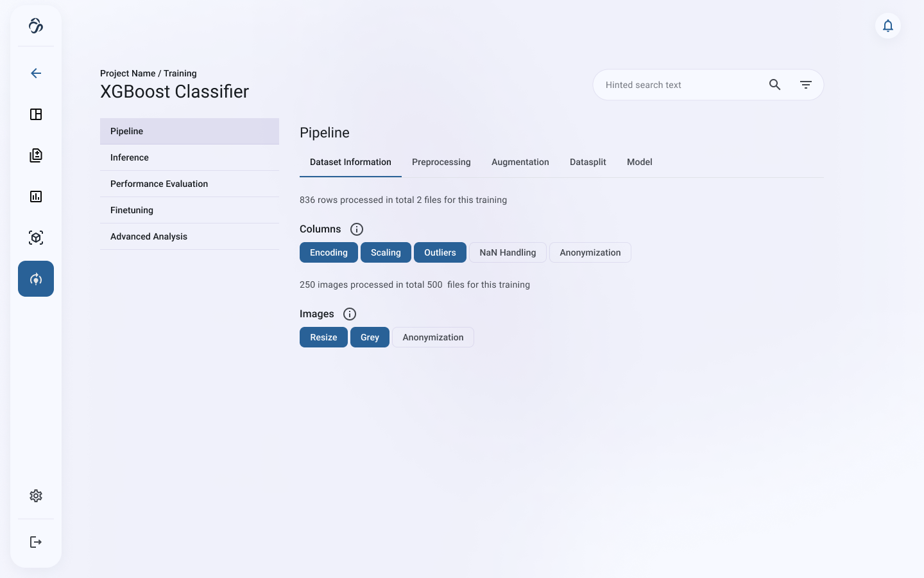Open the Model tab
Viewport: 924px width, 578px height.
640,162
